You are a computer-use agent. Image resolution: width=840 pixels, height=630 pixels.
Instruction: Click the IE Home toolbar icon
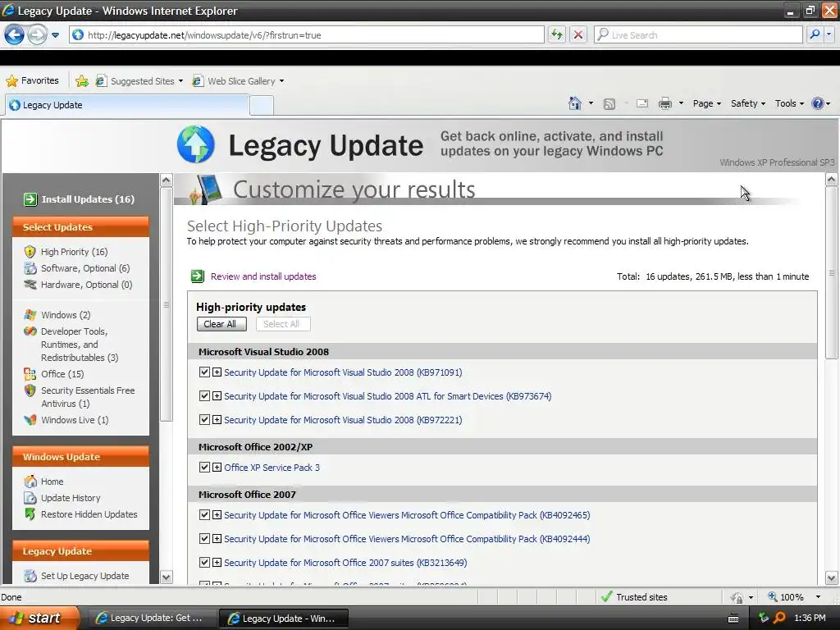pos(575,103)
